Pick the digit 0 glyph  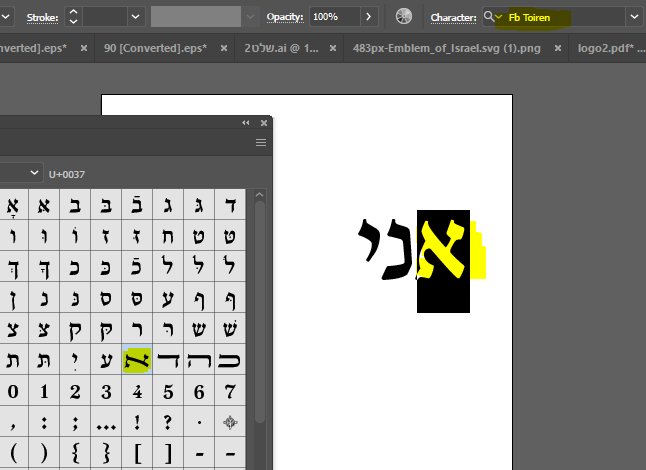pos(13,391)
